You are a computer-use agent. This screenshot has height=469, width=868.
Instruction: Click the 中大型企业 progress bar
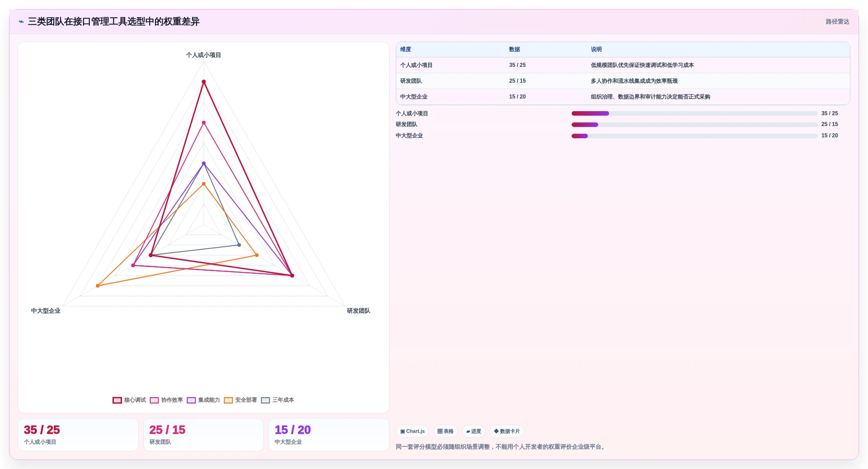tap(694, 136)
